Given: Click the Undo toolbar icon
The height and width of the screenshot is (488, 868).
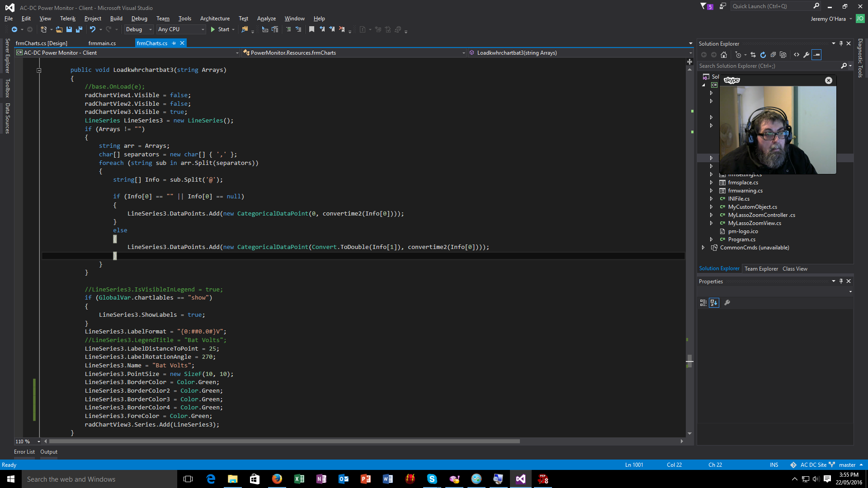Looking at the screenshot, I should click(92, 29).
